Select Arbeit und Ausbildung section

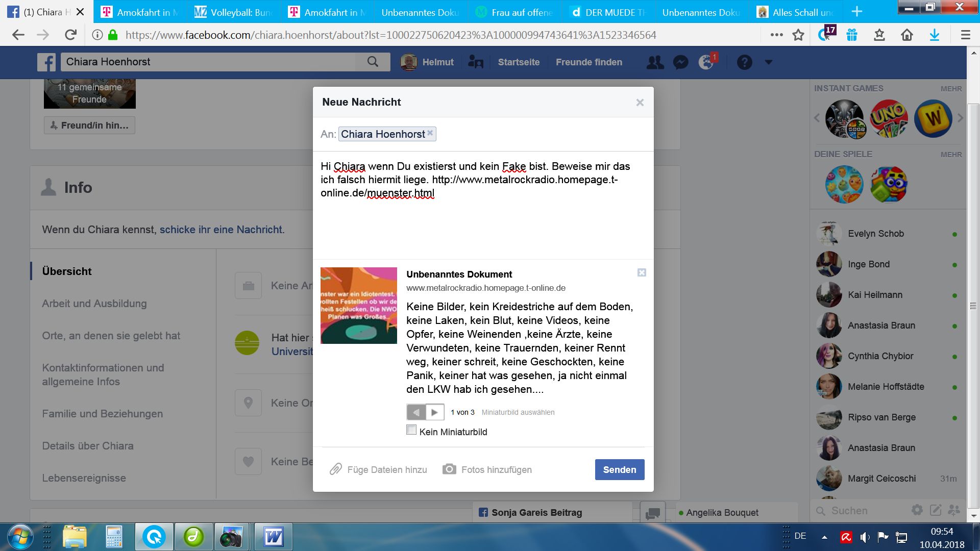[x=94, y=304]
